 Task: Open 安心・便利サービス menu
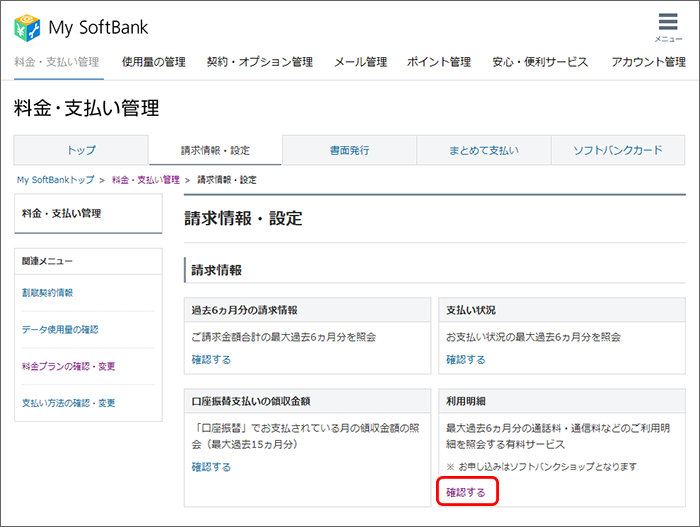[540, 62]
